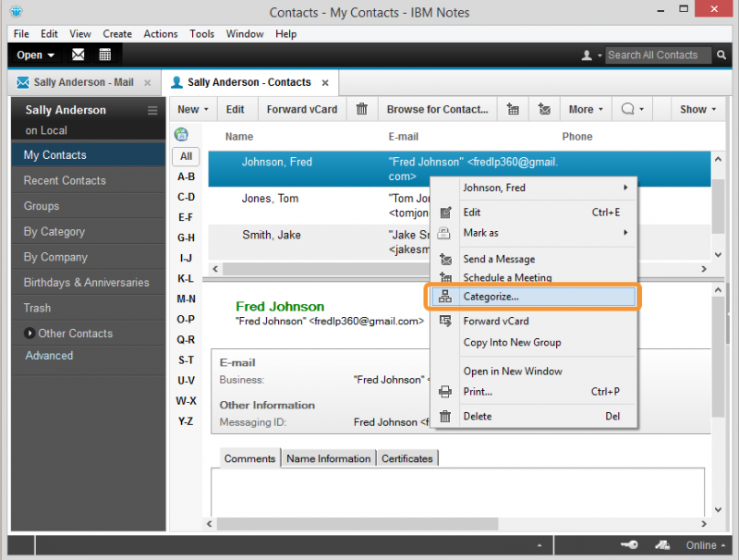Close the Sally Anderson - Contacts tab
739x560 pixels.
[x=325, y=83]
